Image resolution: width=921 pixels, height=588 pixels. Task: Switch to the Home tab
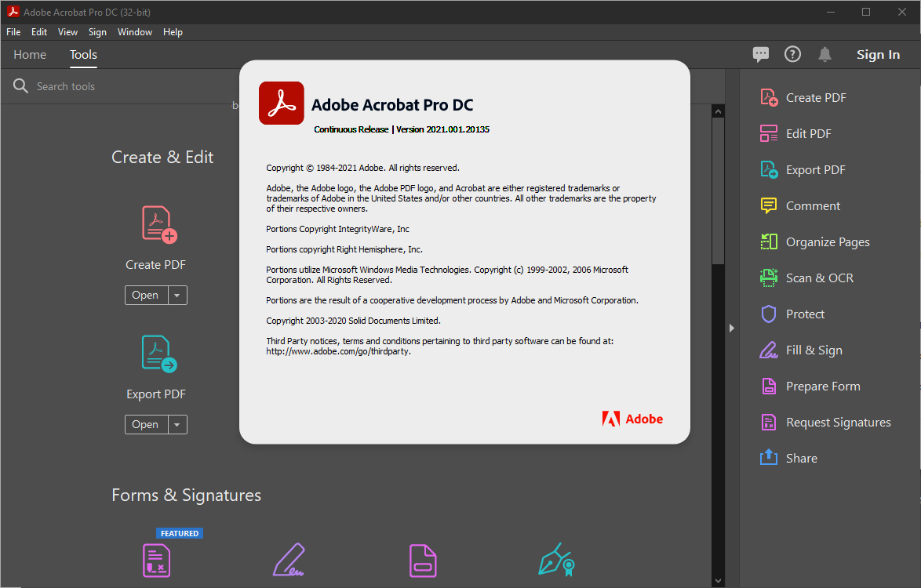click(x=29, y=54)
